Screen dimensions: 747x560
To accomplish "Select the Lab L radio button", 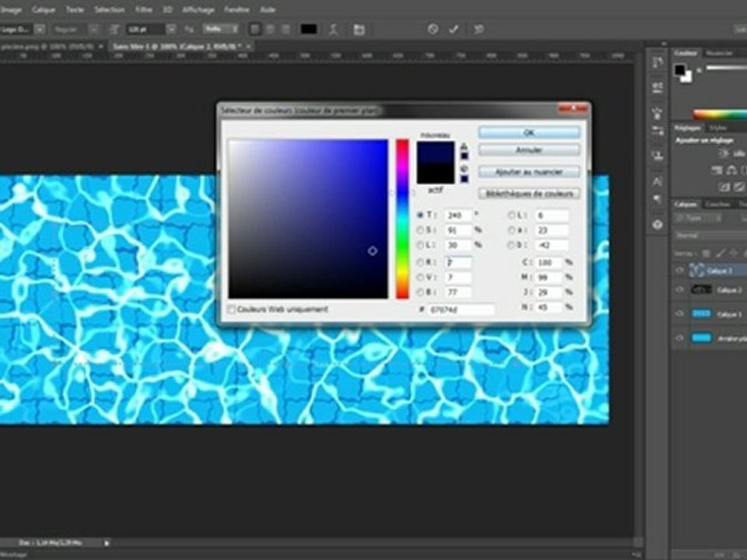I will [x=512, y=215].
